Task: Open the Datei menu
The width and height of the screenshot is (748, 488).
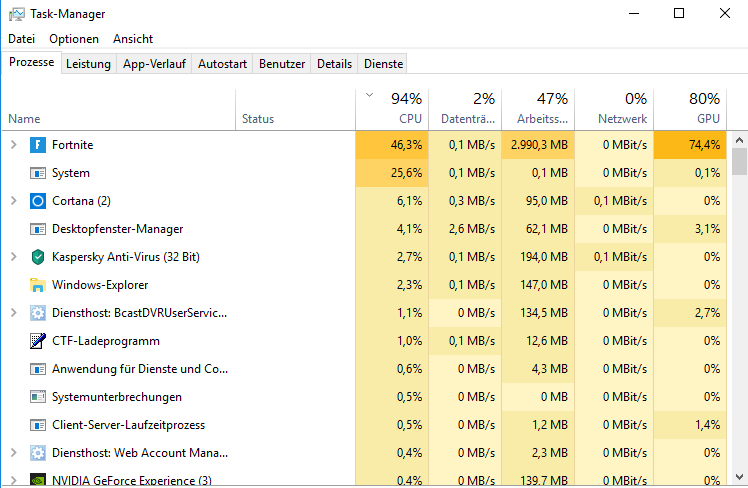Action: click(x=21, y=39)
